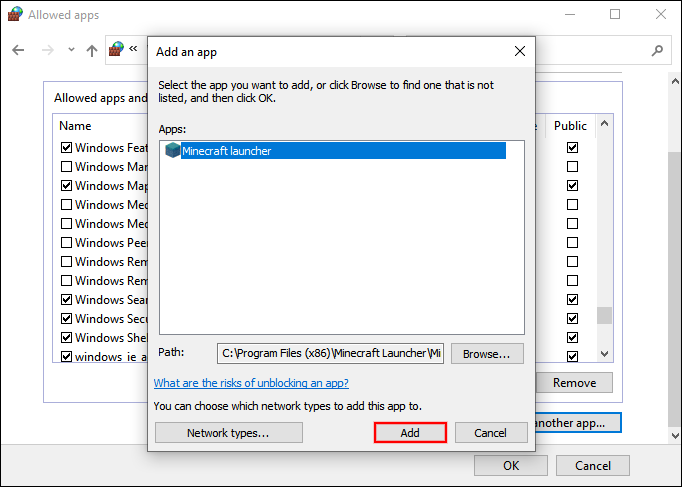Uncheck the Windows Sear checkbox
The height and width of the screenshot is (487, 682).
pos(66,299)
